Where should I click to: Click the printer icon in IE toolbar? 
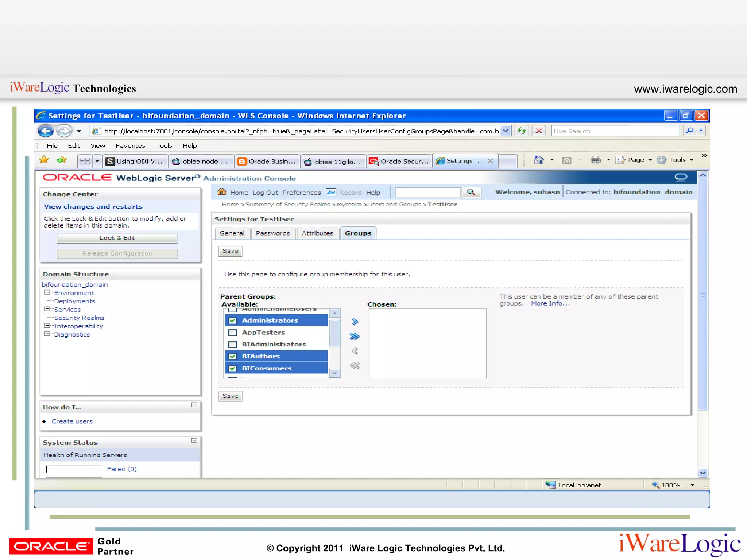click(595, 160)
